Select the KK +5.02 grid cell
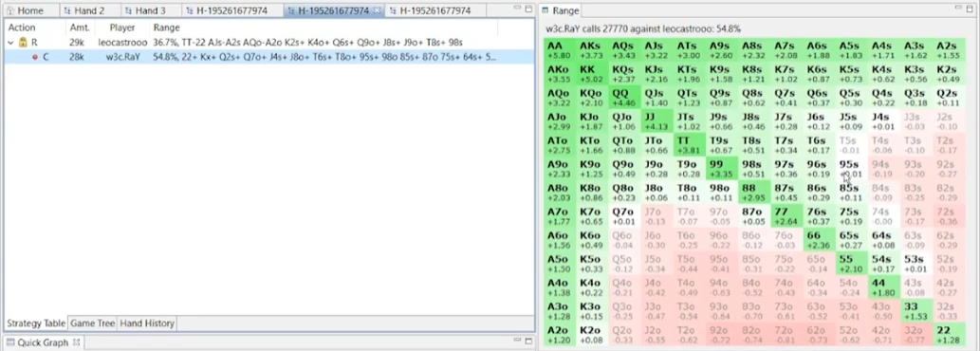Screen dimensions: 980x351 click(592, 74)
